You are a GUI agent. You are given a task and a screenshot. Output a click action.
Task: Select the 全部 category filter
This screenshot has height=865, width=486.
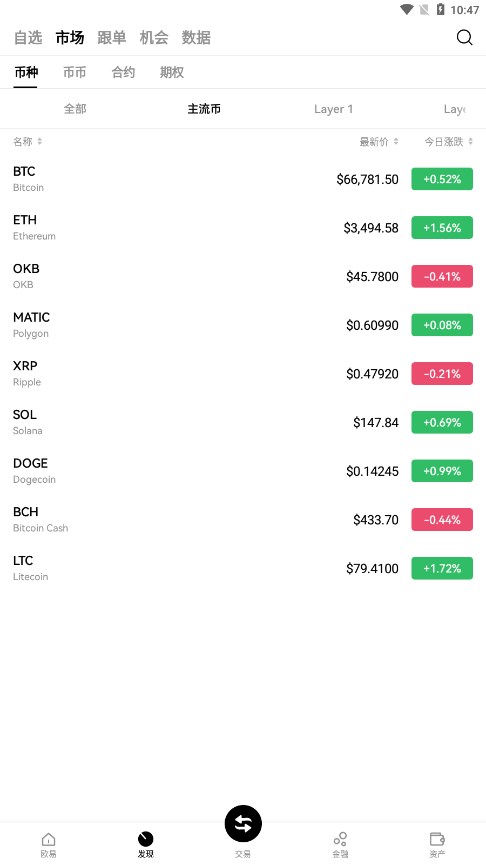[x=75, y=109]
